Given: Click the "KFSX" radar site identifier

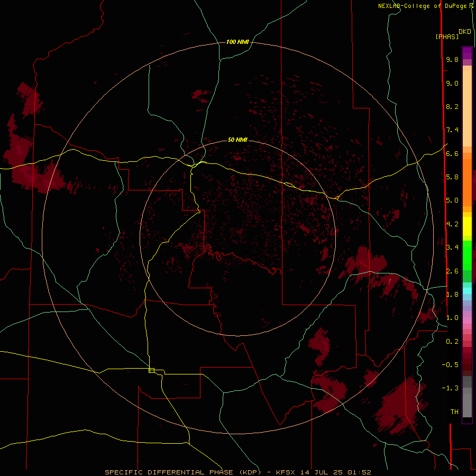Looking at the screenshot, I should (x=286, y=472).
